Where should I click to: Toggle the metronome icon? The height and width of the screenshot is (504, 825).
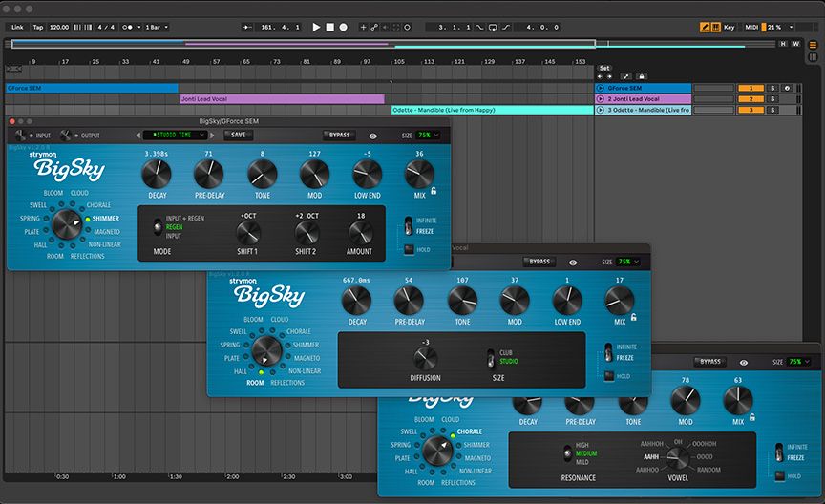pyautogui.click(x=127, y=27)
